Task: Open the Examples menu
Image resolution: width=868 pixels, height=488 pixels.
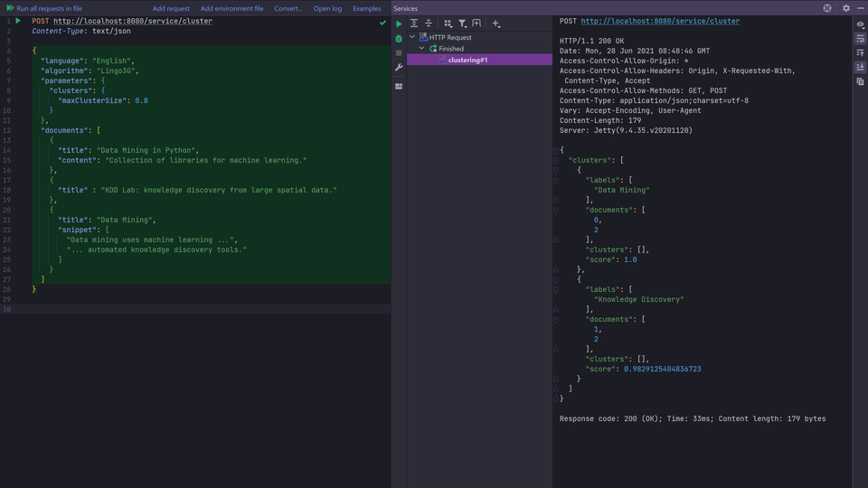Action: 366,8
